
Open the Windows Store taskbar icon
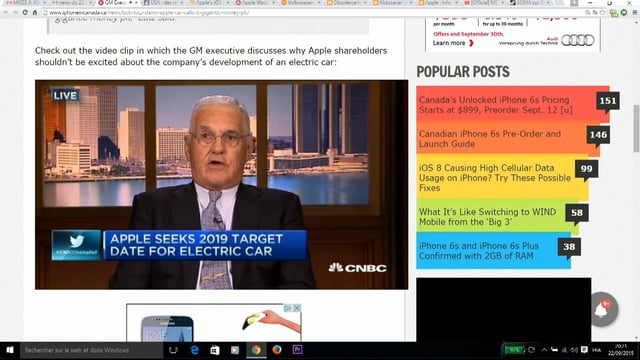(215, 350)
